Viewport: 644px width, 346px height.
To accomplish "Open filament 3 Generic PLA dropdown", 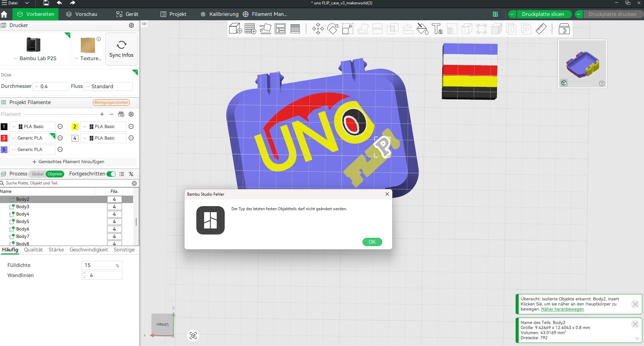I will tap(32, 138).
